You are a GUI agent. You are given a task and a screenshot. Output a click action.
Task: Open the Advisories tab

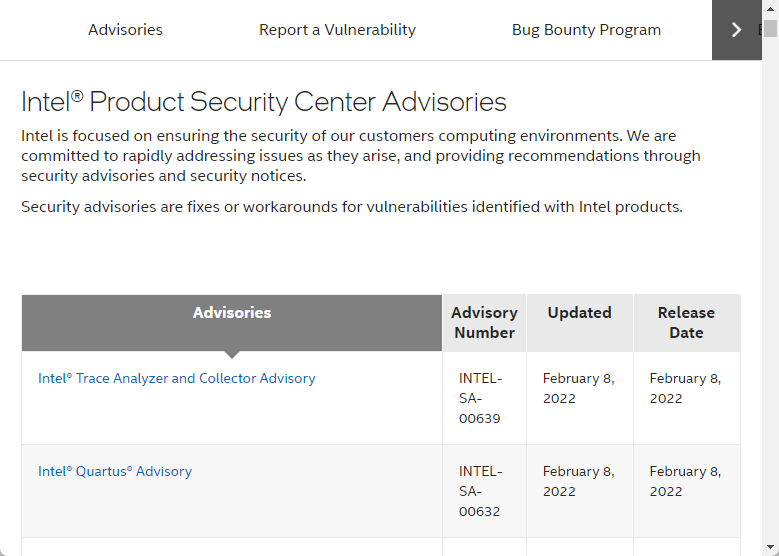[125, 30]
